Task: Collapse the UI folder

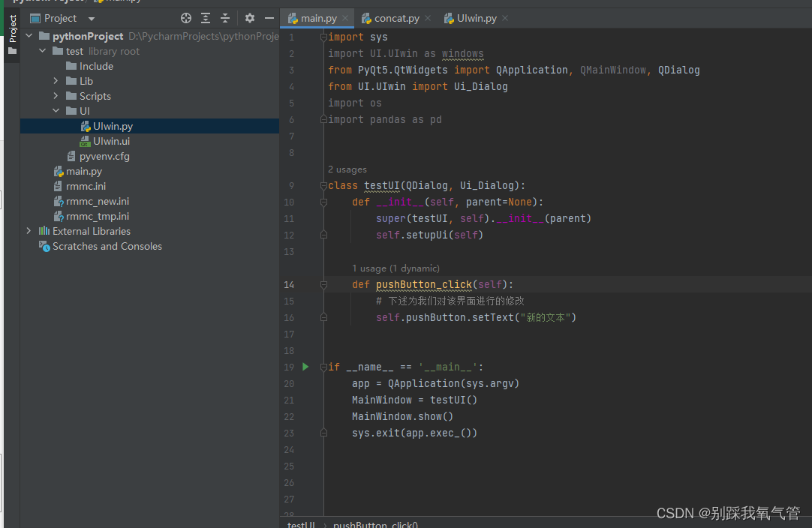Action: click(56, 111)
